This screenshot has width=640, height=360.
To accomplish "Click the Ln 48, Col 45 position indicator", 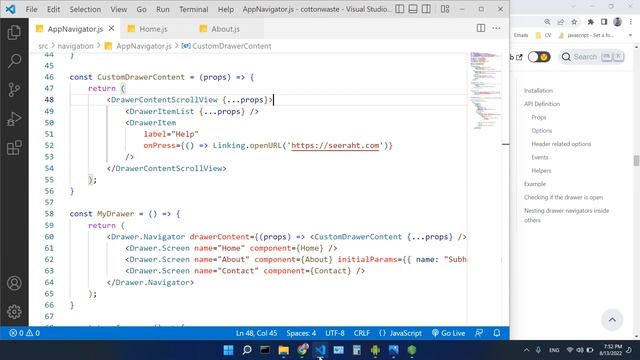I will coord(256,333).
